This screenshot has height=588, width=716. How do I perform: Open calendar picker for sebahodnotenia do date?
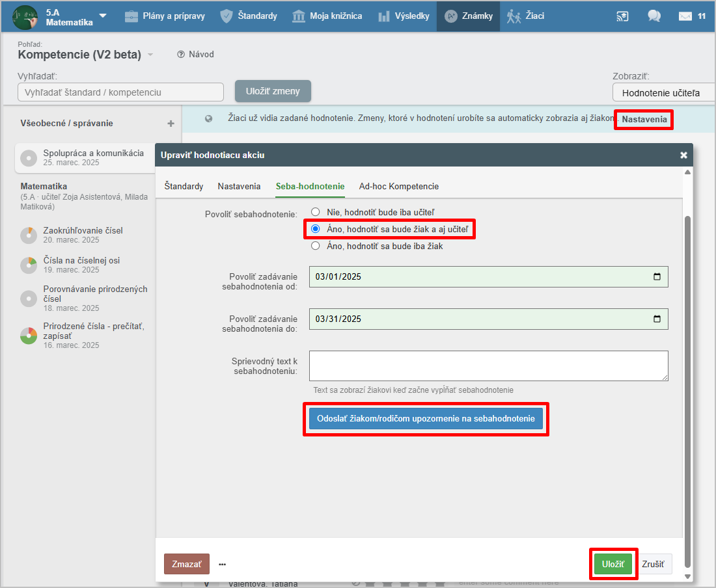[657, 319]
